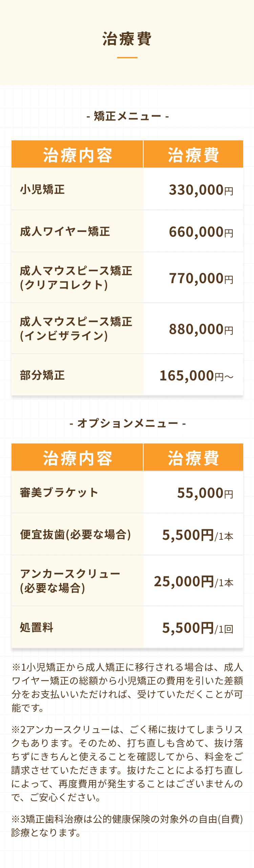254x868 pixels.
Task: Select the クリアコレクト mouthpiece row label
Action: point(76,278)
